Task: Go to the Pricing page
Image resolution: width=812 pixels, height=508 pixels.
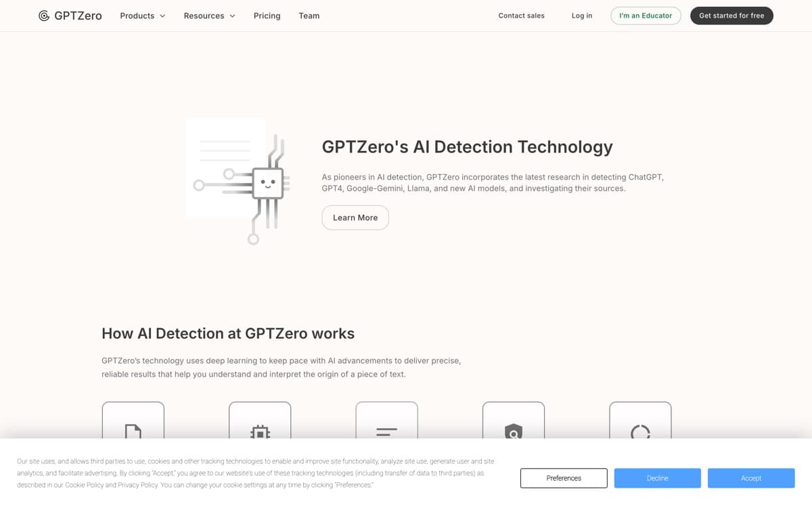Action: click(x=267, y=16)
